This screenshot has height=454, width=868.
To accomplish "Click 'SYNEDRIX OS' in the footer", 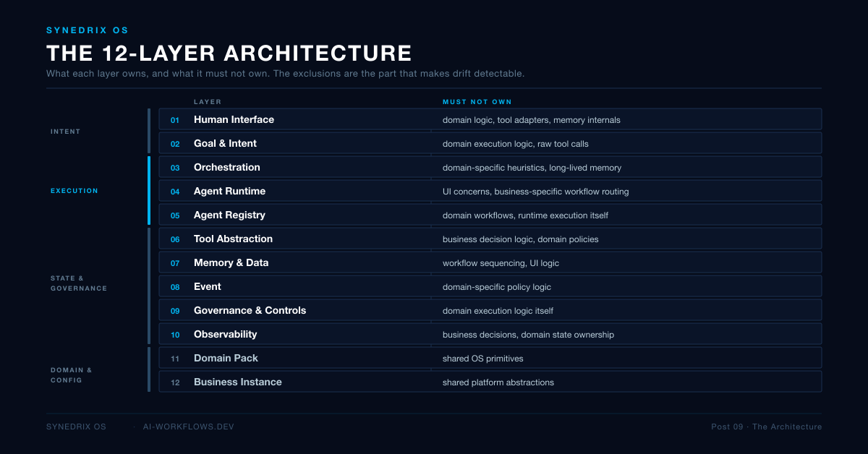I will click(76, 427).
